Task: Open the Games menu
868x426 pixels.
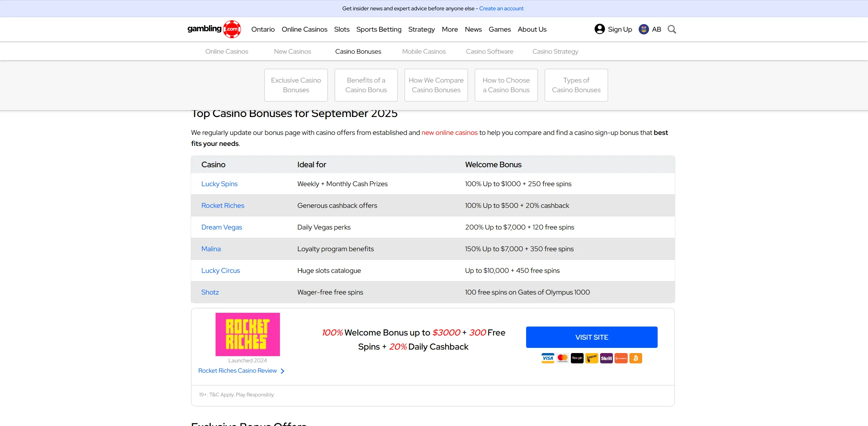Action: pos(500,29)
